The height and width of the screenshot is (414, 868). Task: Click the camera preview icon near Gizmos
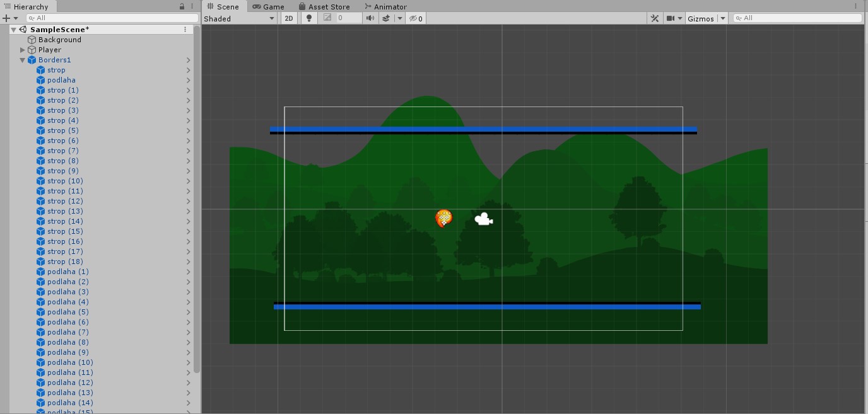(x=670, y=18)
